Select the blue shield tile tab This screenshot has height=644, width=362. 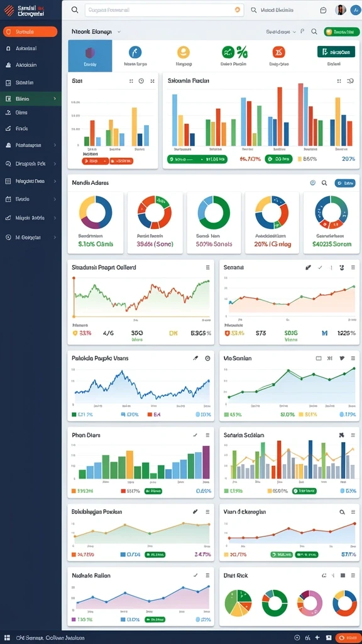coord(90,56)
